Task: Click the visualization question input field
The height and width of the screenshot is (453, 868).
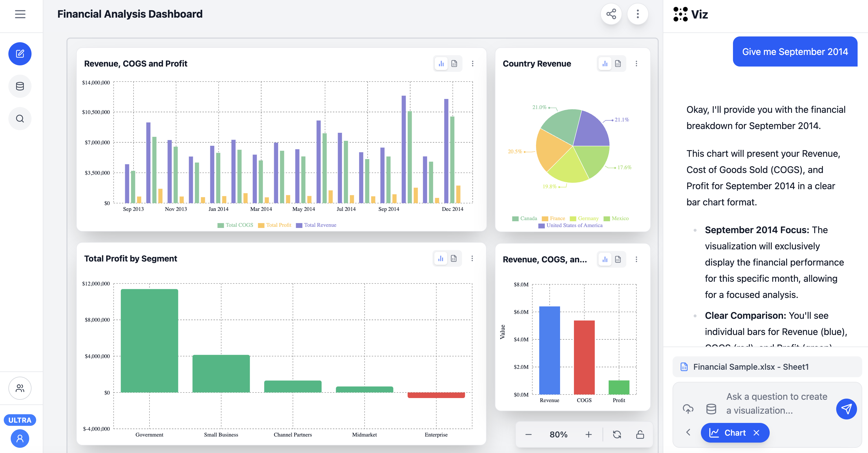Action: tap(776, 404)
